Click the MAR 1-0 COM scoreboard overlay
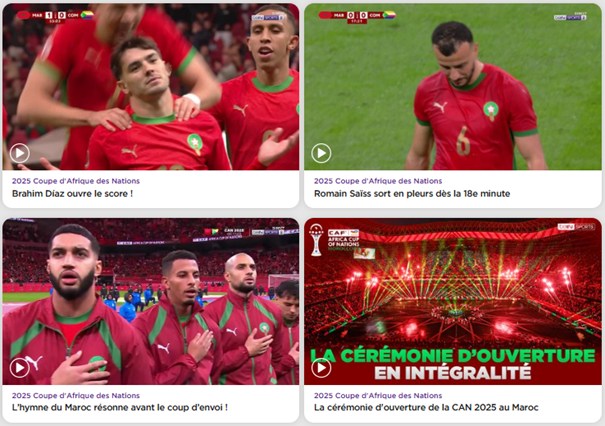The height and width of the screenshot is (426, 605). click(55, 16)
